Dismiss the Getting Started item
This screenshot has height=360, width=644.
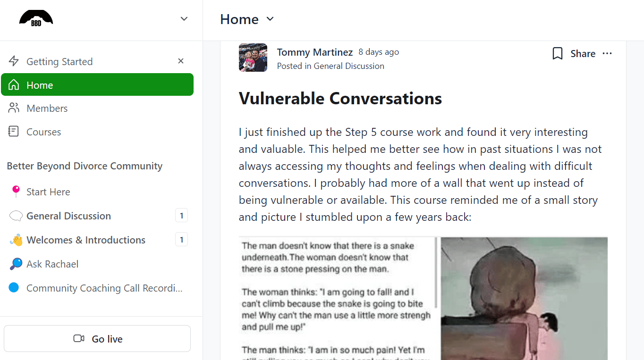181,61
